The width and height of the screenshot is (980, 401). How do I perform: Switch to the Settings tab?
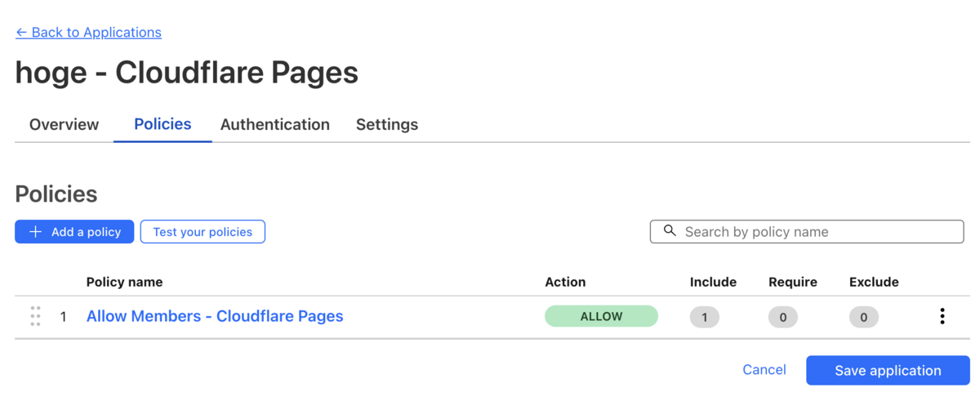[387, 125]
